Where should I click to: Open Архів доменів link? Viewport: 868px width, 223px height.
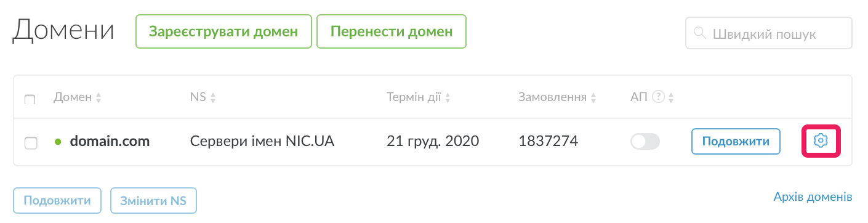coord(813,197)
